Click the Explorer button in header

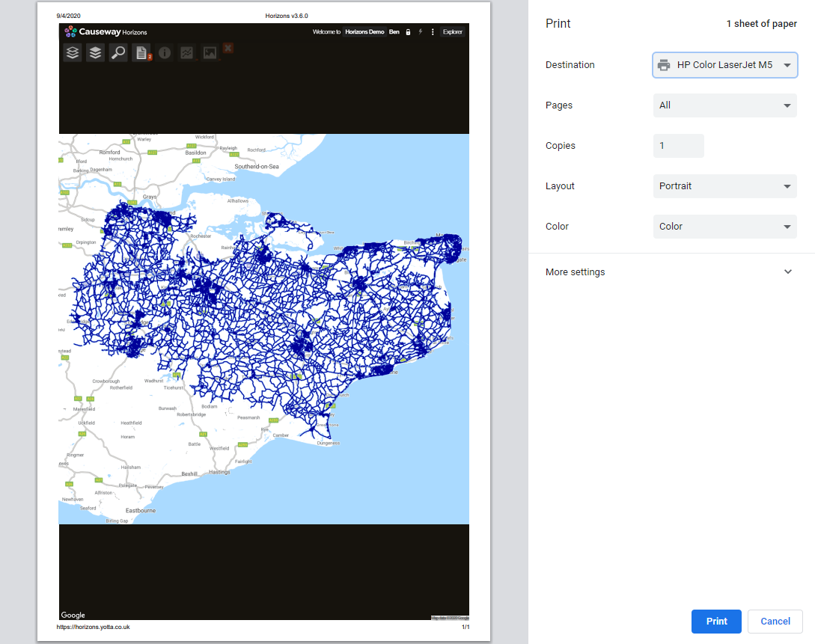tap(452, 32)
